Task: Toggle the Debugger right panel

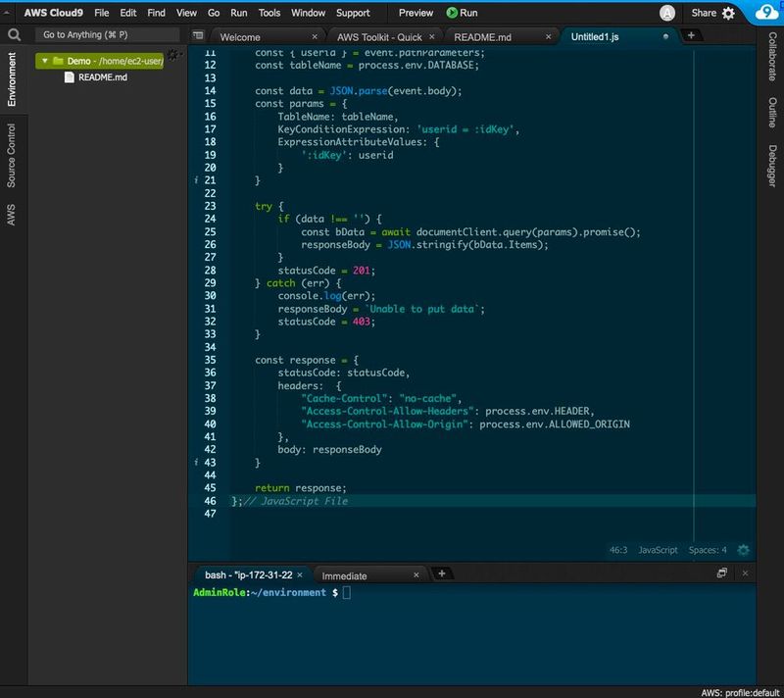Action: point(772,166)
